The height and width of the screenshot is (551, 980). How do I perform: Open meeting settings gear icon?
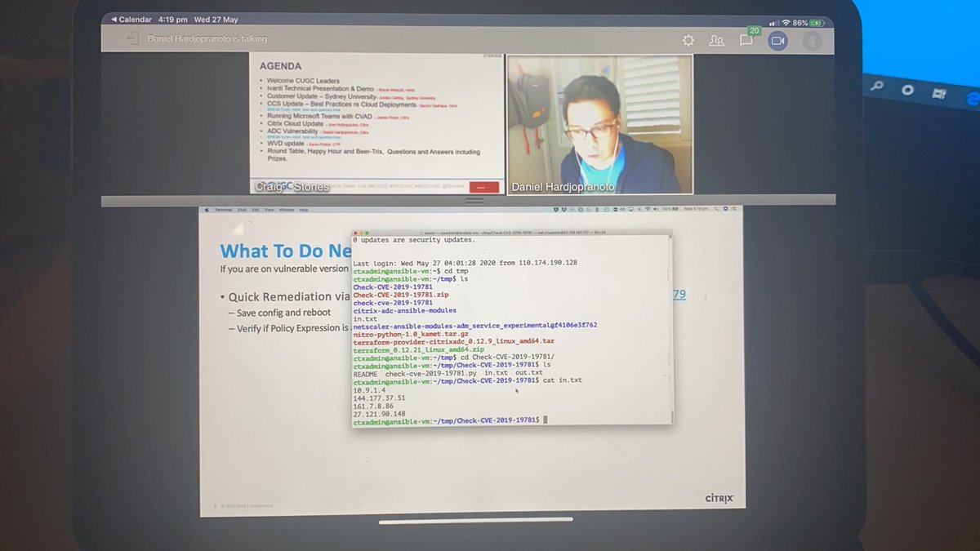pyautogui.click(x=688, y=40)
